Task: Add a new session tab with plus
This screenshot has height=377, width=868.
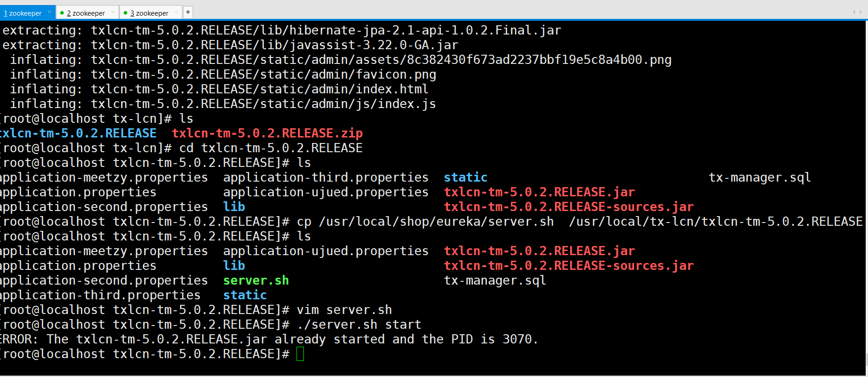Action: [188, 12]
